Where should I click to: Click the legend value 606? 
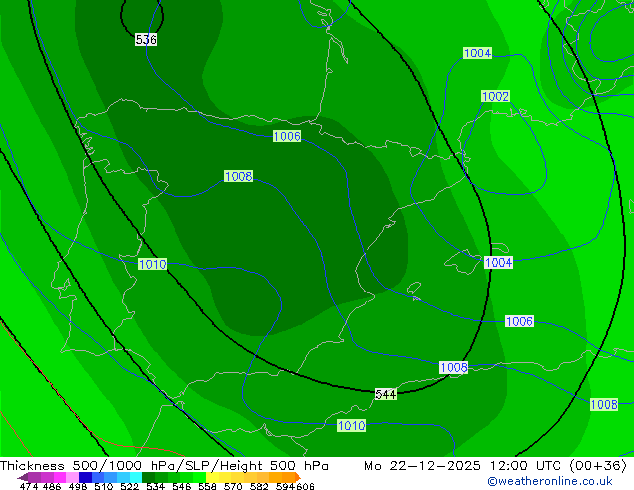(305, 486)
